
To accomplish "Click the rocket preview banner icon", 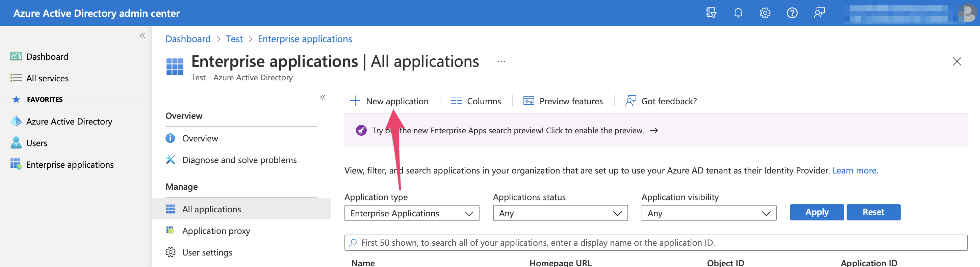I will (361, 130).
